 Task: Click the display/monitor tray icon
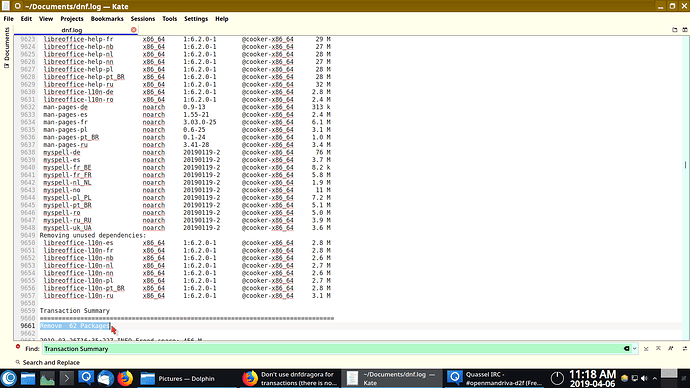pos(635,378)
